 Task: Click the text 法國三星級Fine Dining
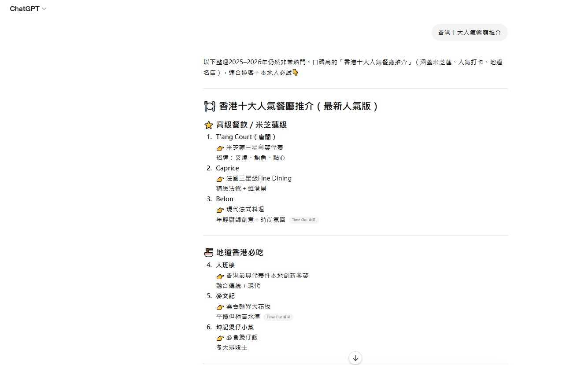coord(259,178)
